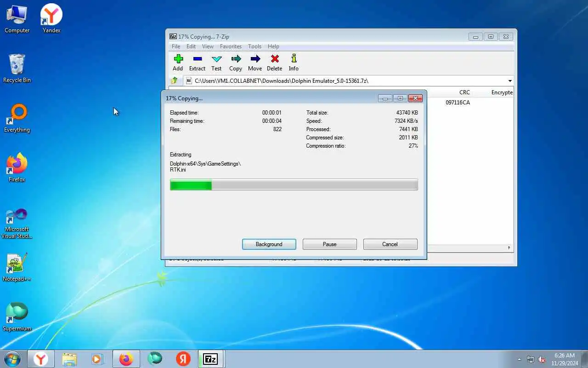The width and height of the screenshot is (588, 368).
Task: Minimize the 17% Copying dialog
Action: [x=385, y=98]
